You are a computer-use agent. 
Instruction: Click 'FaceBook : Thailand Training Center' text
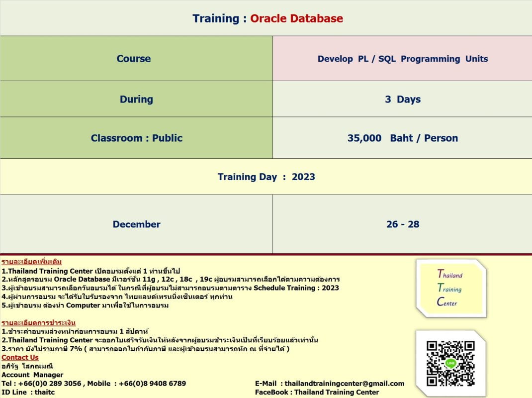317,392
